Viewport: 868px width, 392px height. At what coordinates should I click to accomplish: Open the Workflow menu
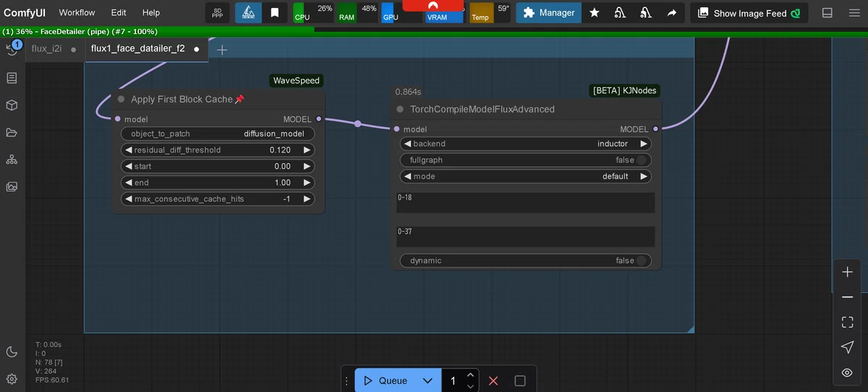coord(77,12)
